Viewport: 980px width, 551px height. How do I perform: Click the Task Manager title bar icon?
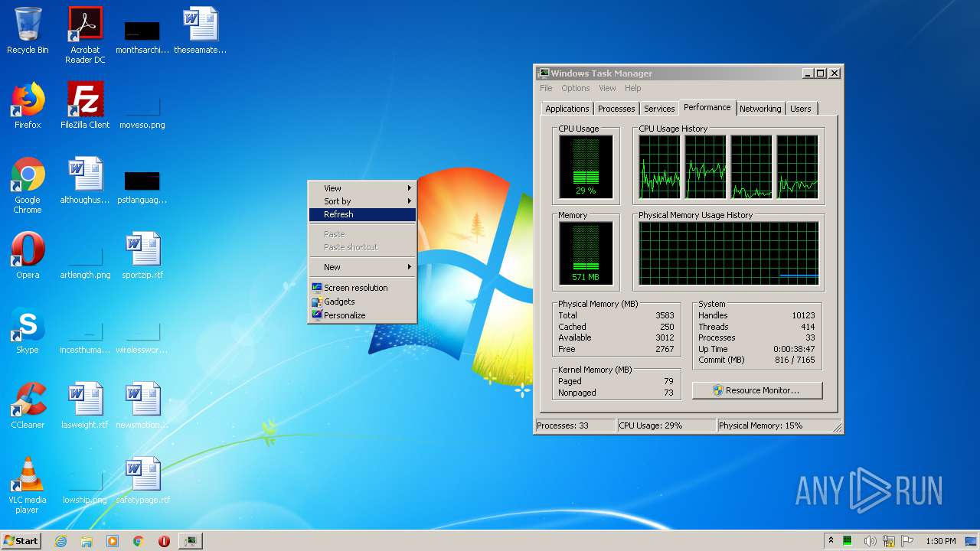(x=544, y=73)
